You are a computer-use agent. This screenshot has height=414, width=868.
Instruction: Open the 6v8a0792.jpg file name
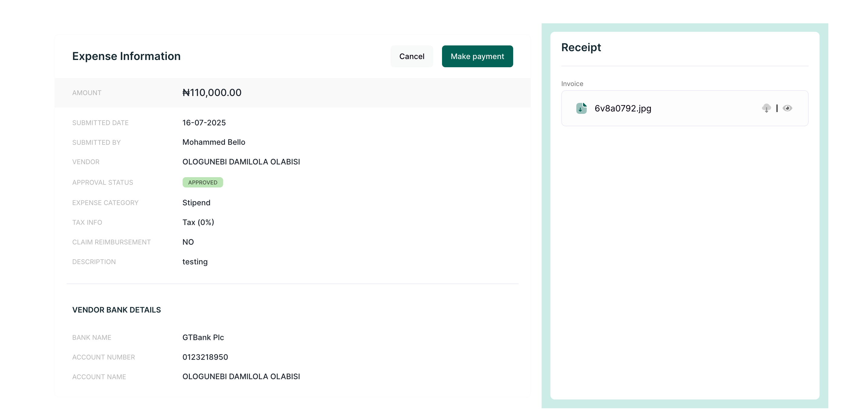click(622, 108)
